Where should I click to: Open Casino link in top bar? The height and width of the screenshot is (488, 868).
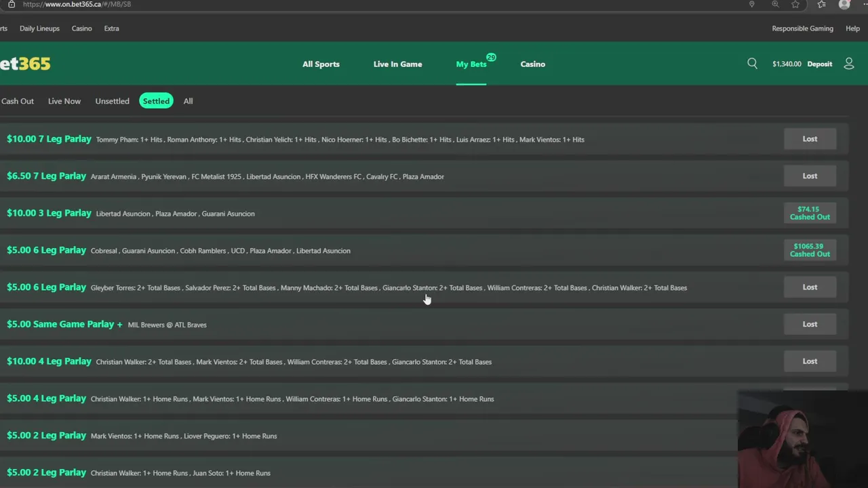81,28
